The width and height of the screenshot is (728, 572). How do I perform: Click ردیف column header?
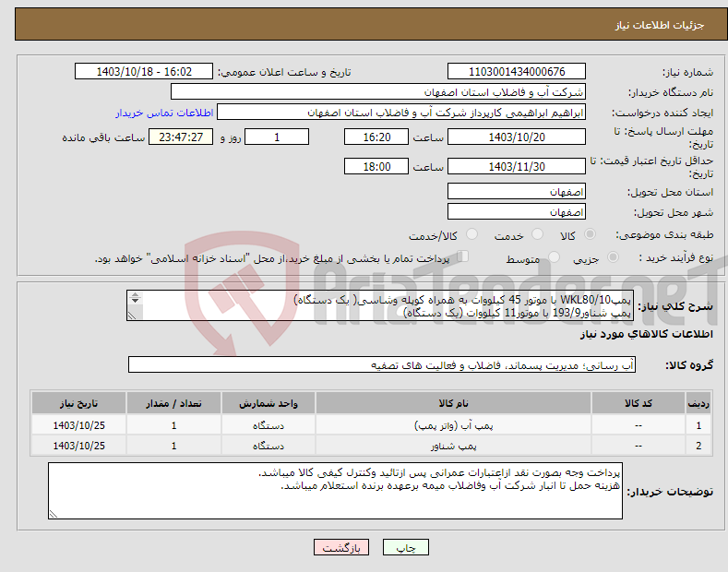(x=698, y=403)
